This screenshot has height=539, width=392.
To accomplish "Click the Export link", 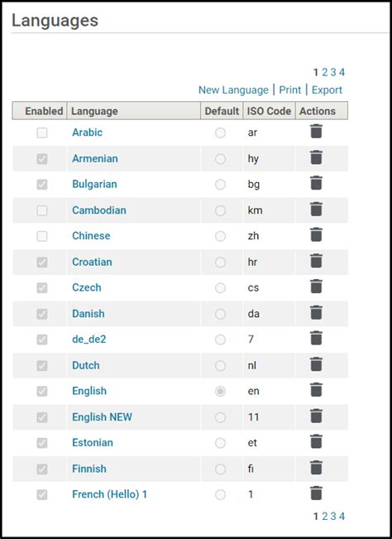I will coord(327,90).
